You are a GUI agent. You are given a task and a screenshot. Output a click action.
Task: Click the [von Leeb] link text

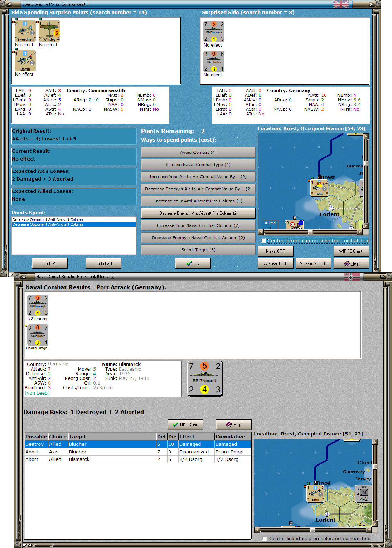point(37,393)
